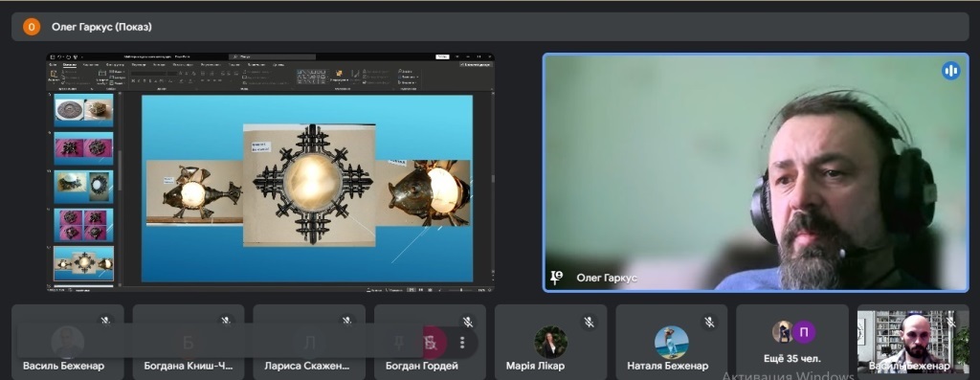
Task: Click the muted mic icon on Богдана Книш's tile
Action: click(x=226, y=322)
